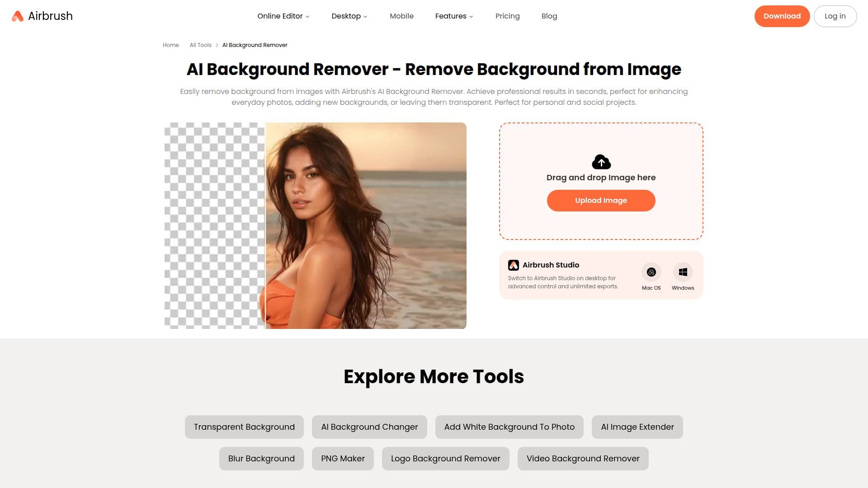Open the Pricing page
The width and height of the screenshot is (868, 488).
point(507,16)
